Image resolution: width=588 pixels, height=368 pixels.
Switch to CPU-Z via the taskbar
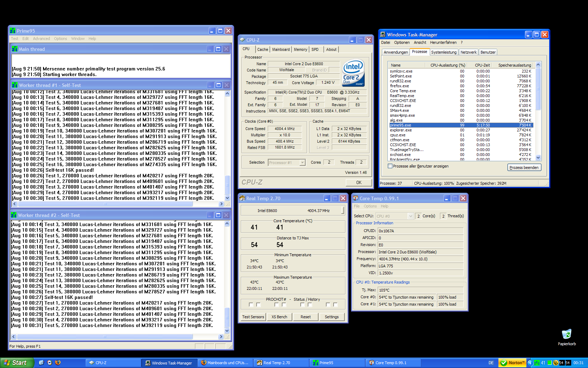[x=113, y=363]
